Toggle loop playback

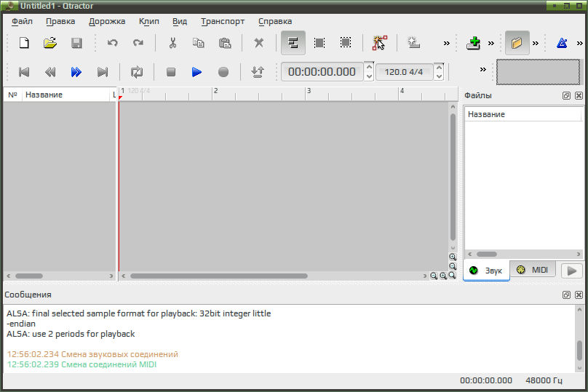(x=137, y=72)
